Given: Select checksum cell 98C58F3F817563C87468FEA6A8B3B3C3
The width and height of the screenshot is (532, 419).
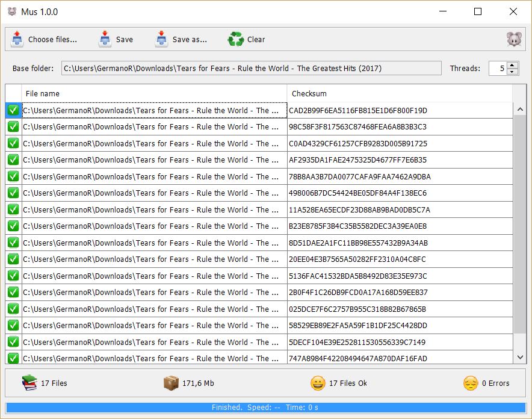Looking at the screenshot, I should click(x=400, y=127).
